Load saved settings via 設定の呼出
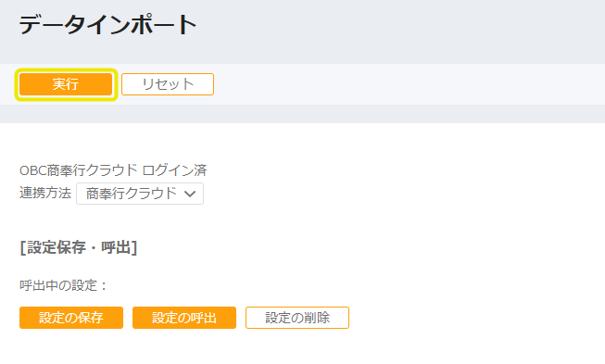605x364 pixels. click(184, 318)
